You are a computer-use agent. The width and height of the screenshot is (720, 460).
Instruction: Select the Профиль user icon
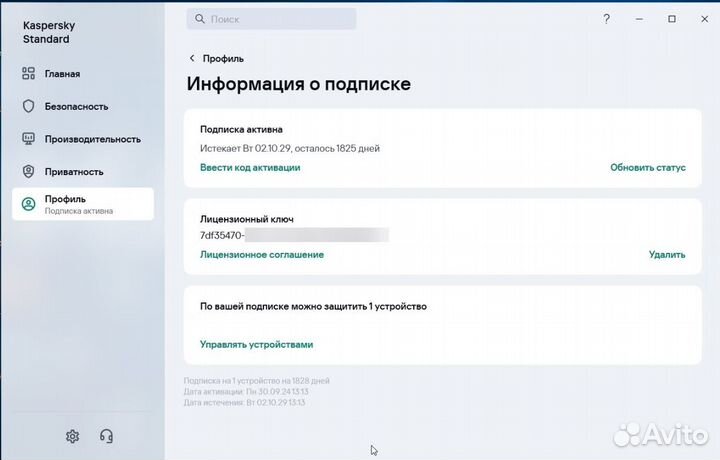(28, 204)
